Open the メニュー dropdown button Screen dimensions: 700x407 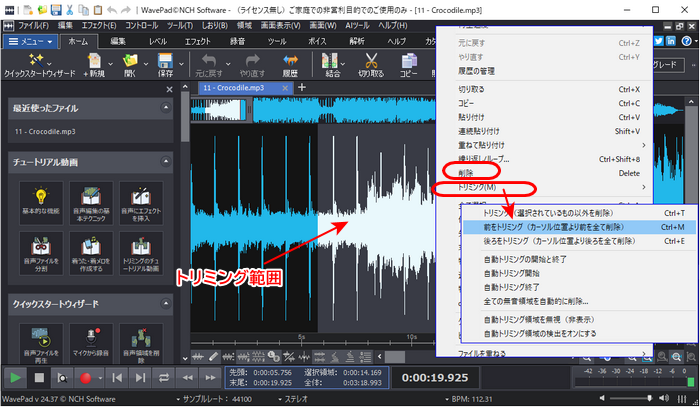[30, 42]
